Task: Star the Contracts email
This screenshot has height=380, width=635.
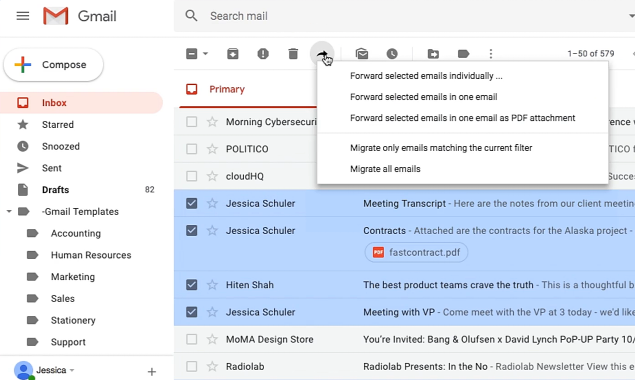Action: (x=212, y=230)
